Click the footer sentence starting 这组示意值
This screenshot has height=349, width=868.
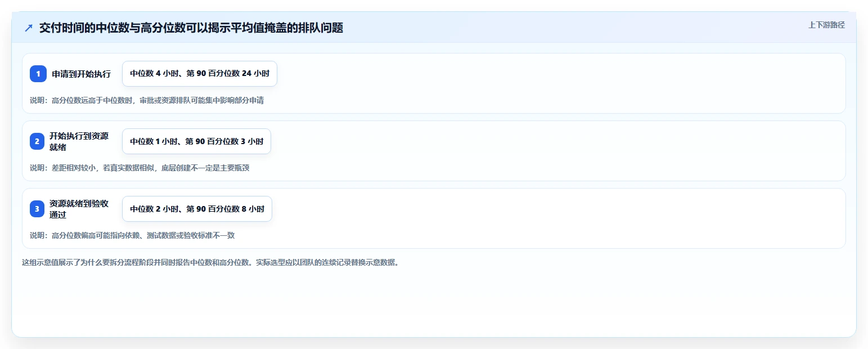tap(210, 262)
